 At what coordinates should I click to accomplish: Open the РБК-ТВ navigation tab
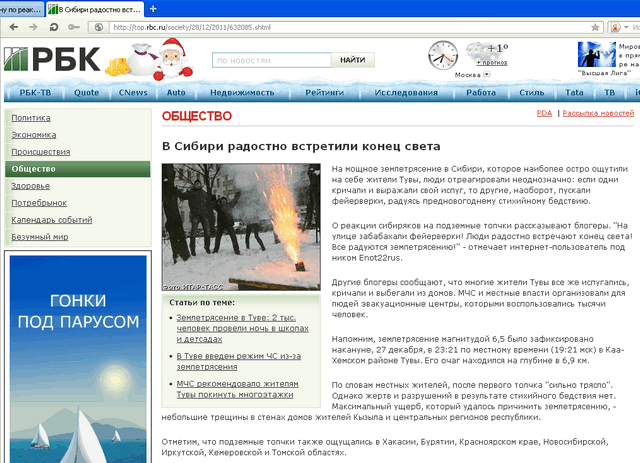36,93
